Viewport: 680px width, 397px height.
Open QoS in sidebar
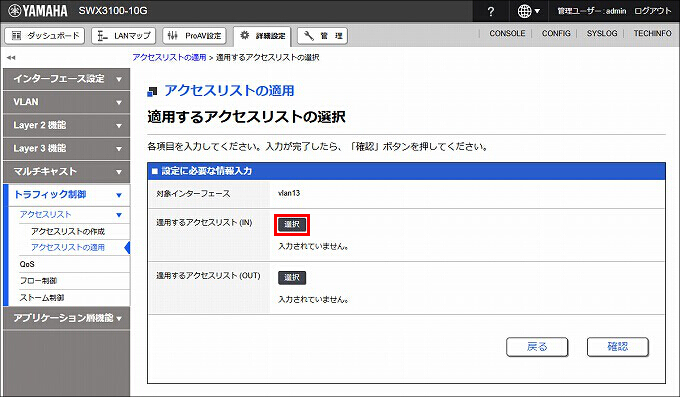(x=27, y=264)
